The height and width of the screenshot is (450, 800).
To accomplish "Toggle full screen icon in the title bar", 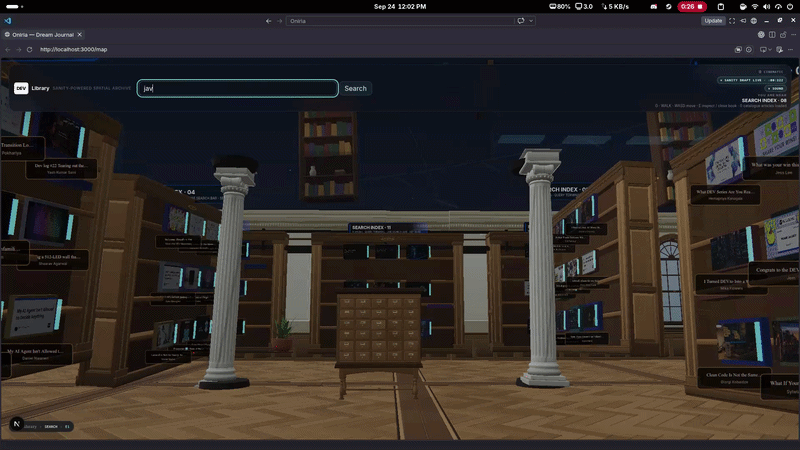I will [732, 21].
